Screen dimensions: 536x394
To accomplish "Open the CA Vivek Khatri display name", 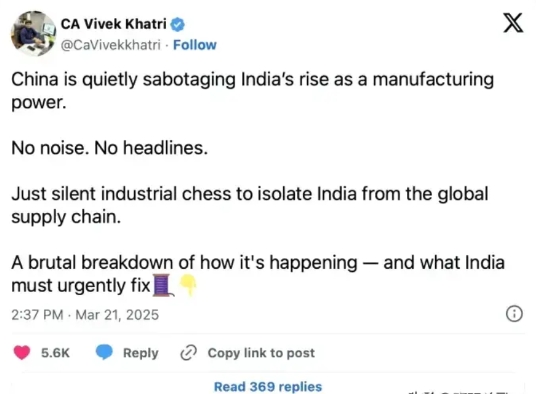I will tap(113, 24).
